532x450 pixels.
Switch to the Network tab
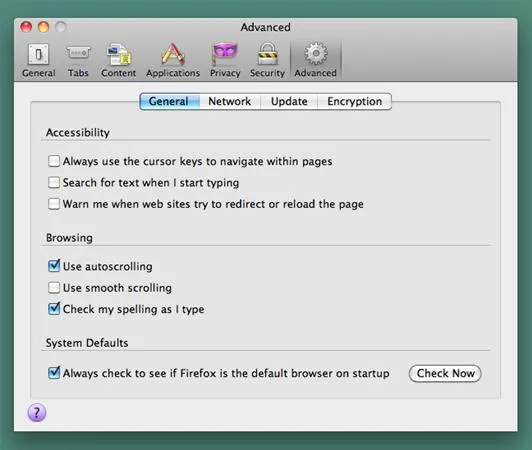point(230,101)
